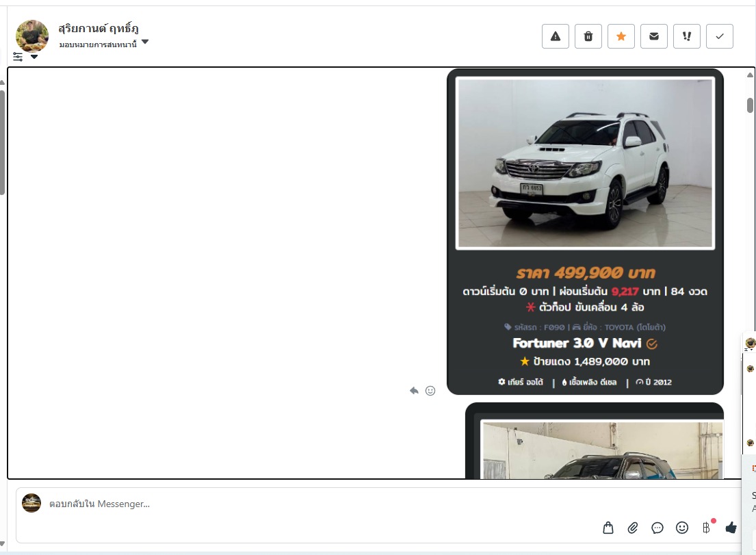Click the ป้ายแดง 1,489,000 บาท text
756x555 pixels.
[592, 361]
